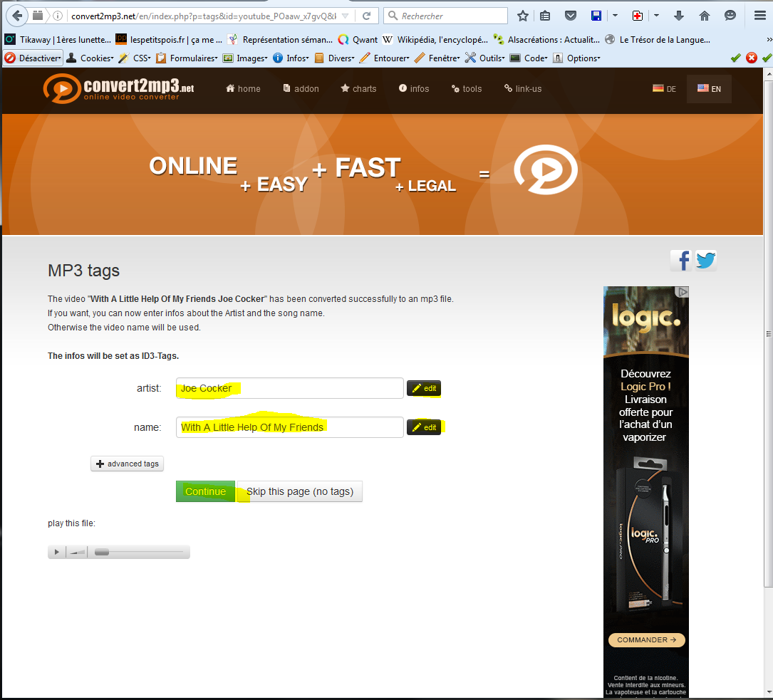The width and height of the screenshot is (773, 700).
Task: Open the Alsacréations bookmark
Action: pos(546,39)
